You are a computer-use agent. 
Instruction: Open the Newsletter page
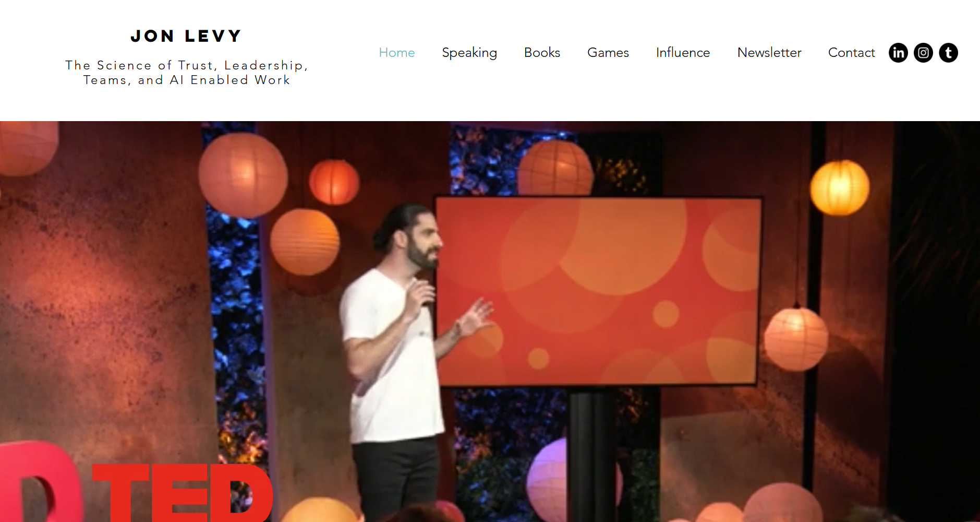pyautogui.click(x=769, y=53)
